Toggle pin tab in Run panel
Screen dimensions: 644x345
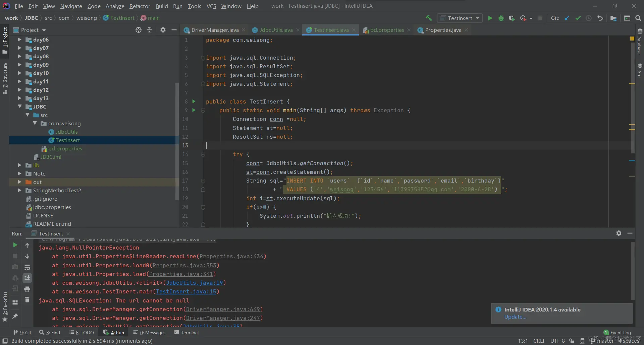pyautogui.click(x=15, y=316)
